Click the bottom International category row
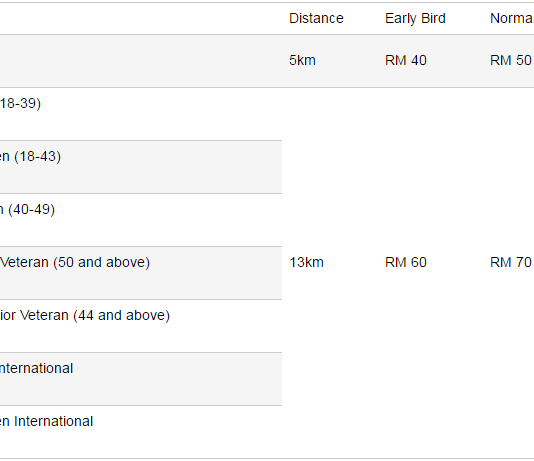534x461 pixels. click(141, 432)
